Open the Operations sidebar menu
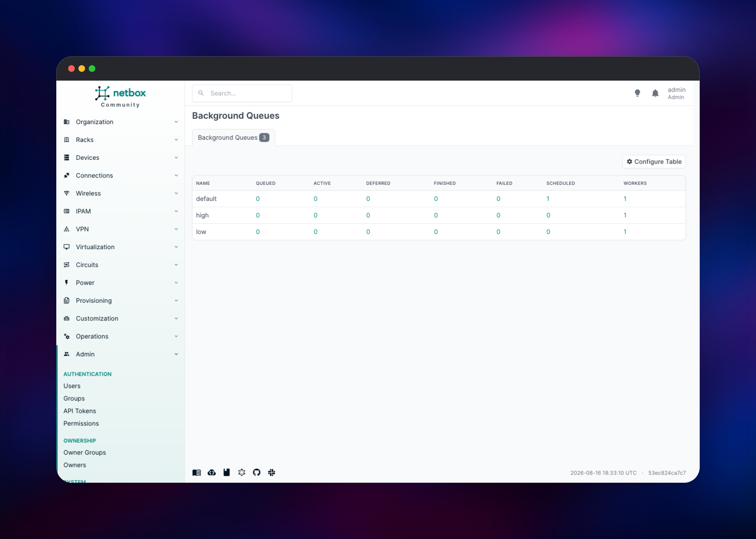The image size is (756, 539). coord(121,336)
